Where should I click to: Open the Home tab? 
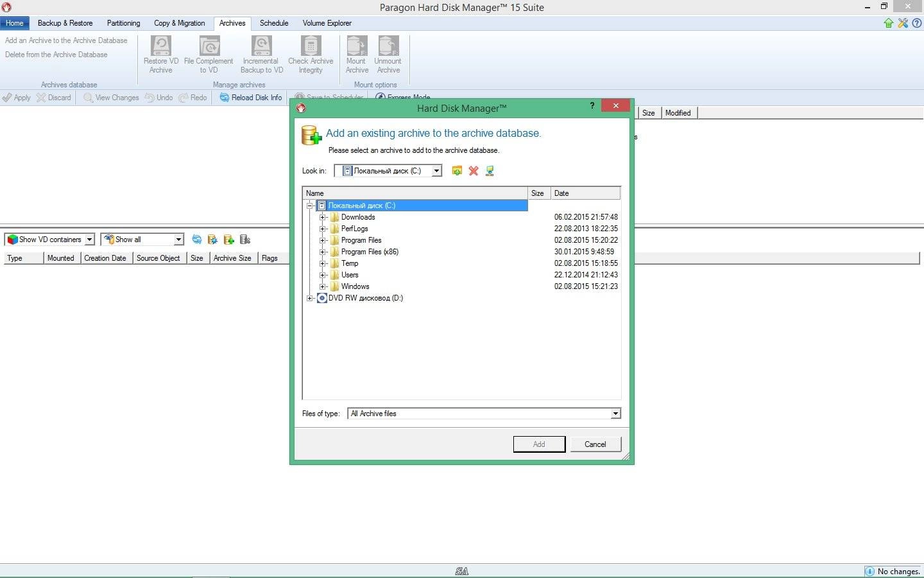point(15,23)
